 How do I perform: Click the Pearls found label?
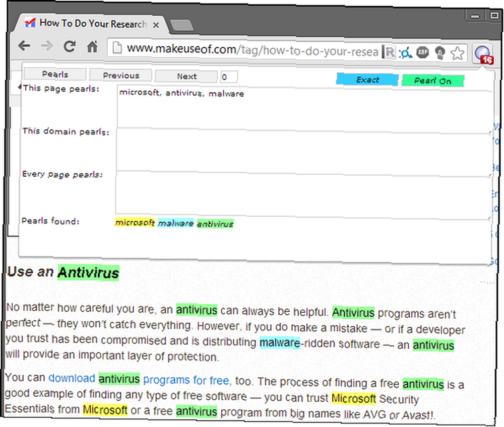point(50,221)
